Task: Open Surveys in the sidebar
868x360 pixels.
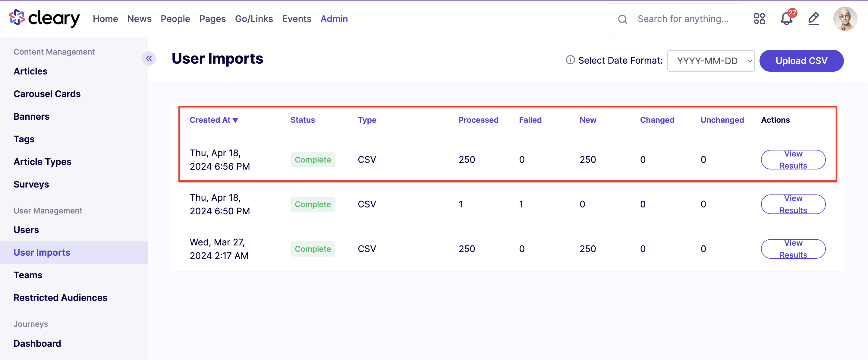Action: 31,185
